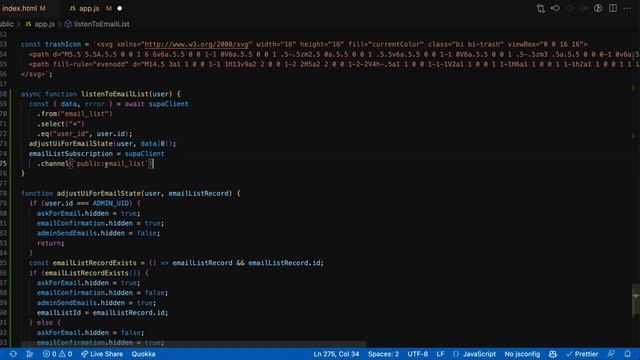Click emailListId assignment line

pos(102,313)
